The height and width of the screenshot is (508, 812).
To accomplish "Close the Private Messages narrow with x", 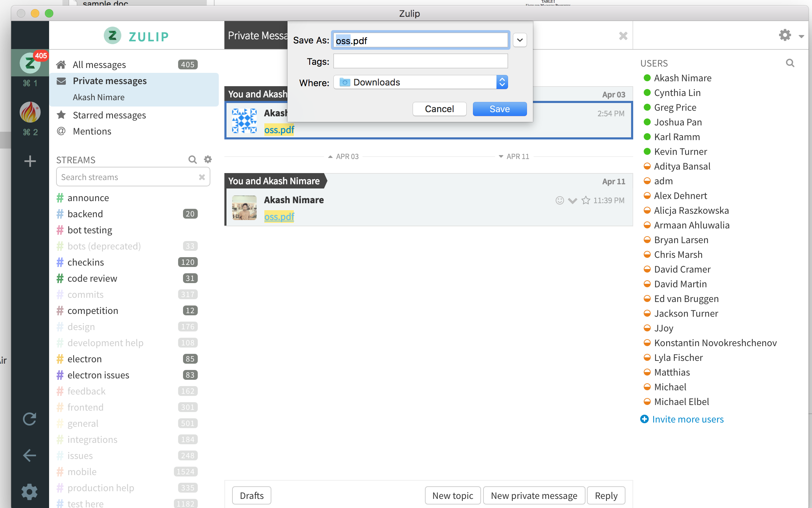I will click(x=623, y=36).
